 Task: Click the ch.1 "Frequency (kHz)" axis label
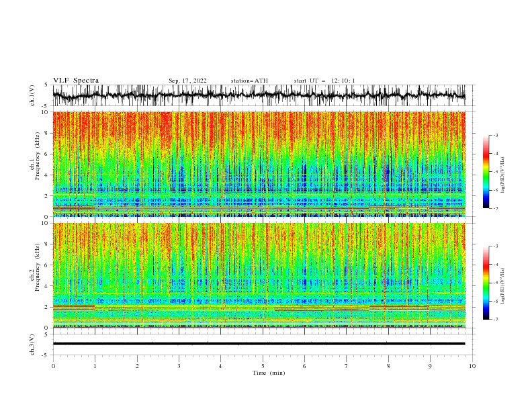[x=38, y=156]
